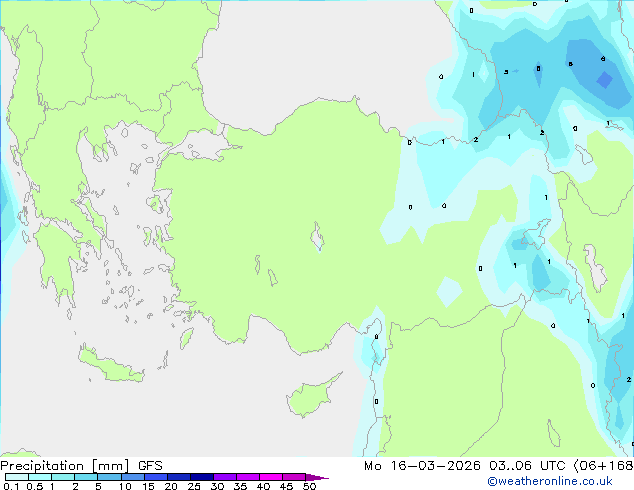
Task: Click the '25' legend value
Action: 194,486
